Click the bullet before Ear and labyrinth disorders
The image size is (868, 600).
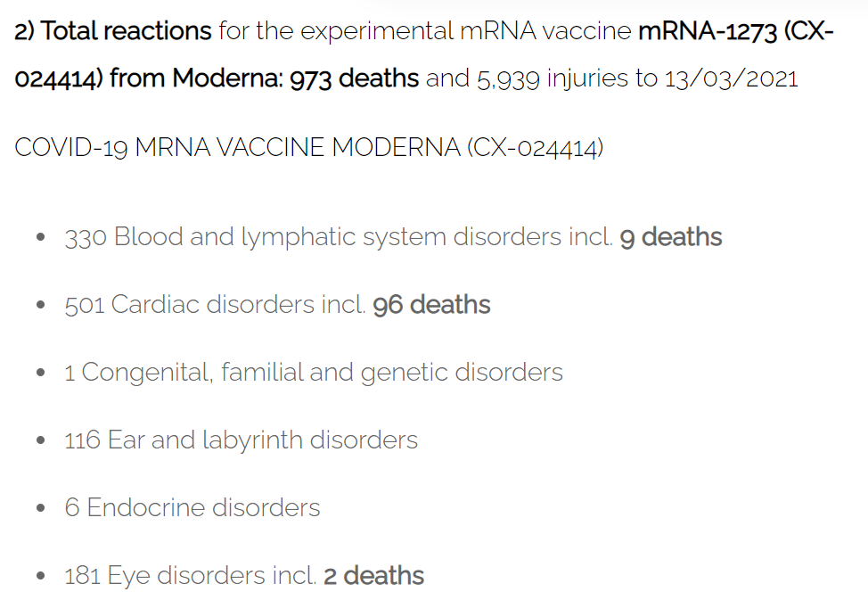(x=40, y=440)
